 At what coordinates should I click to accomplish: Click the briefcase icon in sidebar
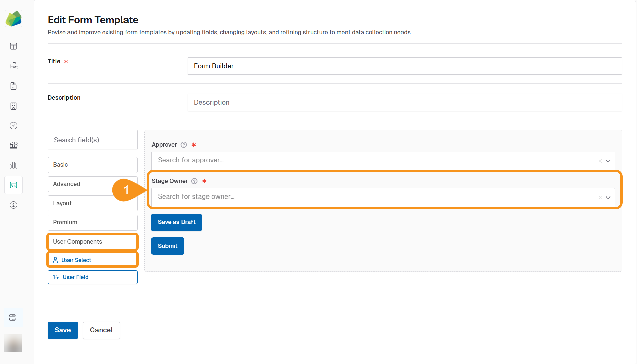click(x=14, y=66)
